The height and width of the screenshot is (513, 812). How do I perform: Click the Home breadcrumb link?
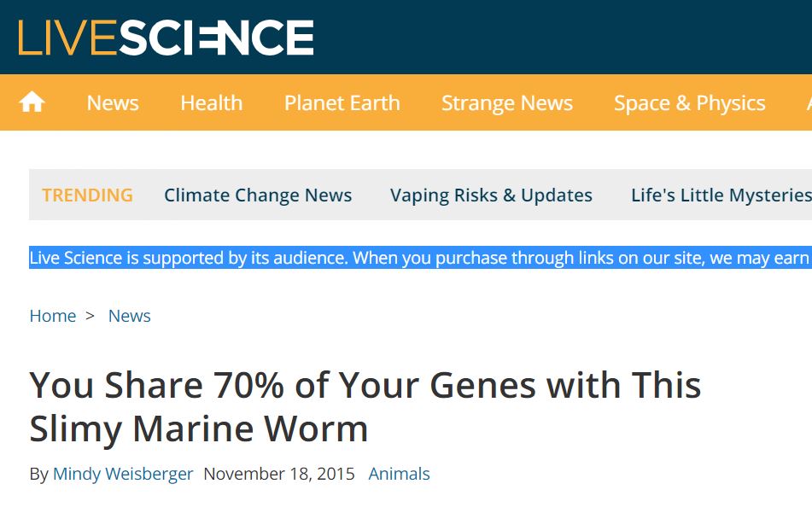click(x=53, y=316)
